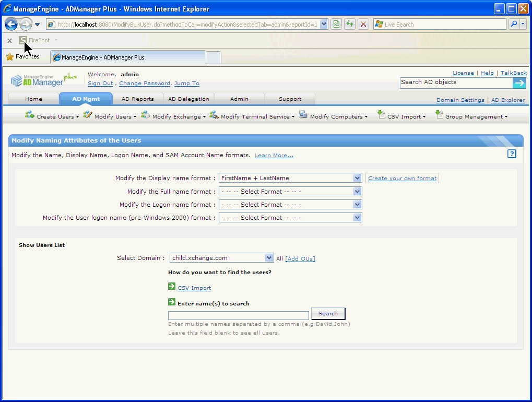Open the Logon name format dropdown
532x402 pixels.
357,205
